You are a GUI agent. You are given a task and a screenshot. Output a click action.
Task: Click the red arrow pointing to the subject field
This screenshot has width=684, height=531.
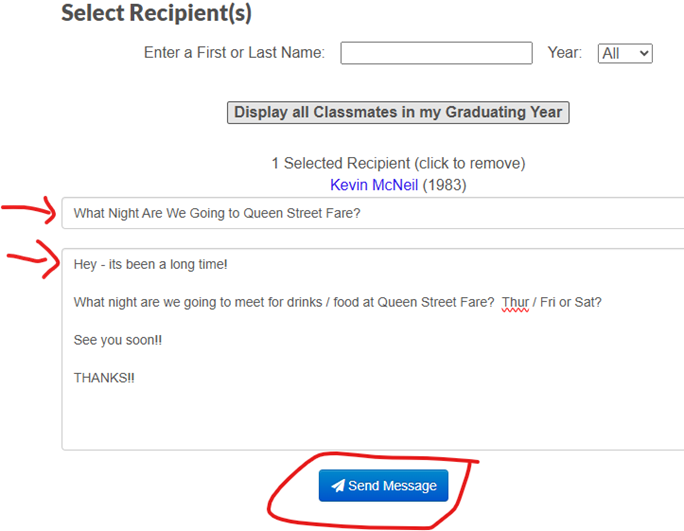(29, 210)
